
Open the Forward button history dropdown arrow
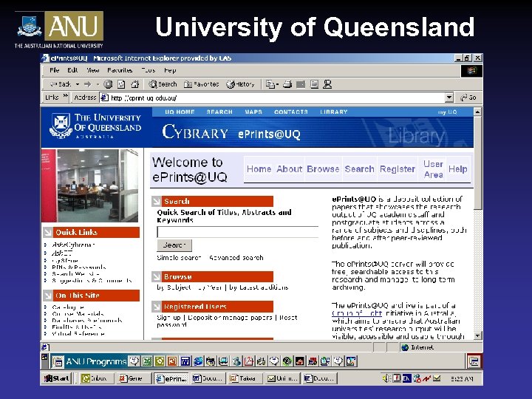pyautogui.click(x=97, y=84)
